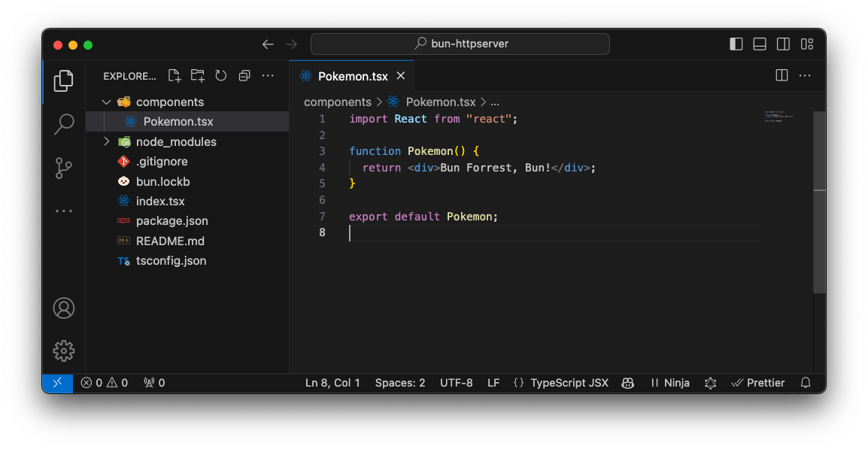The width and height of the screenshot is (868, 449).
Task: Open Explorer views and more actions menu
Action: click(268, 76)
